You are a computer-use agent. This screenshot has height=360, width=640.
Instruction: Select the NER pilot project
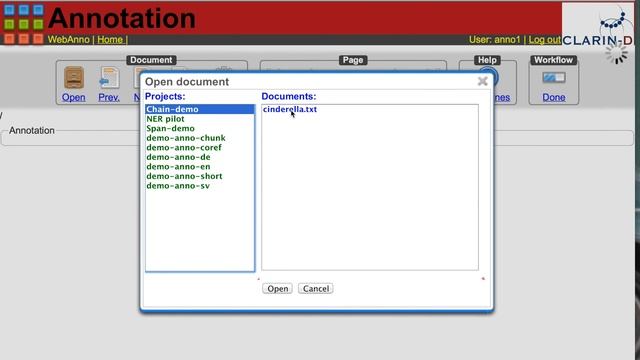coord(200,119)
